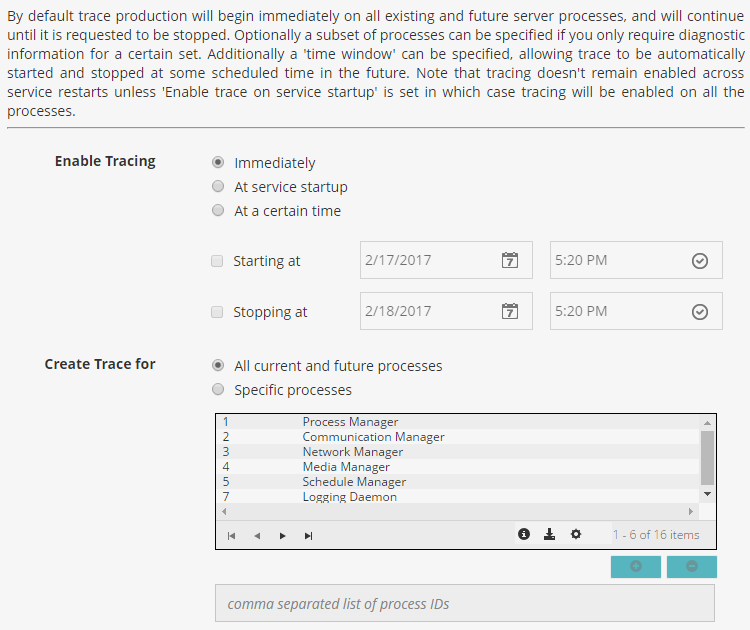Viewport: 750px width, 630px height.
Task: Select the Network Manager row in list
Action: (353, 452)
